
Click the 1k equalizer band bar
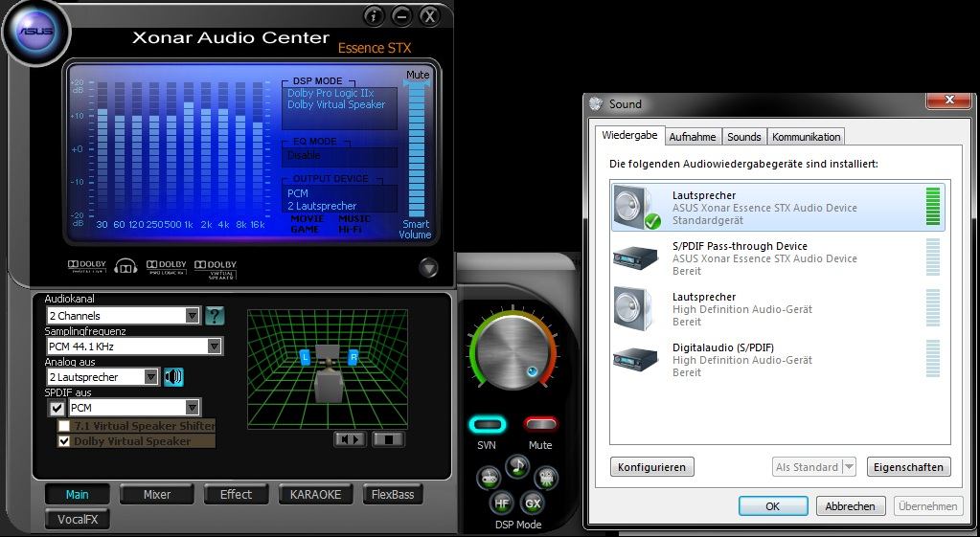tap(189, 150)
